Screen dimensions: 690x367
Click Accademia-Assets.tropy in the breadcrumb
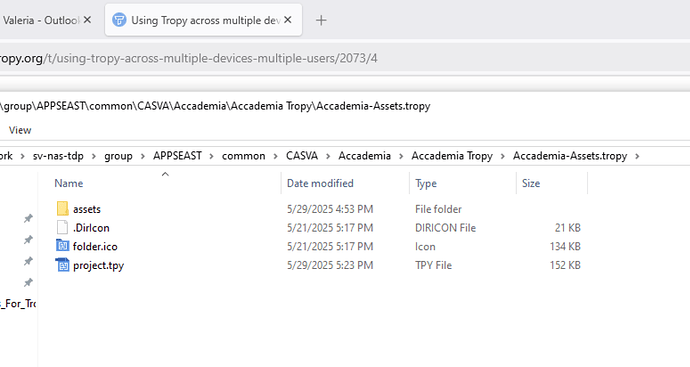pos(570,156)
